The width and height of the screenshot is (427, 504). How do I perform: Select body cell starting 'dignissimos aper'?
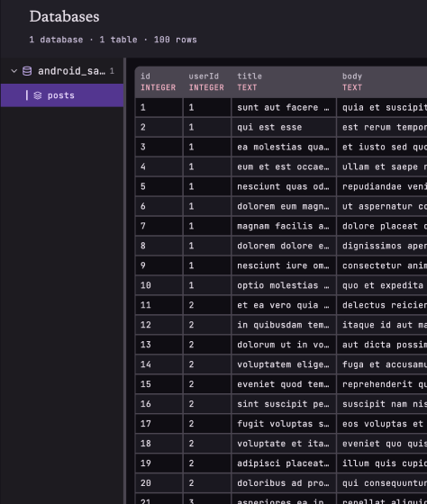[382, 246]
